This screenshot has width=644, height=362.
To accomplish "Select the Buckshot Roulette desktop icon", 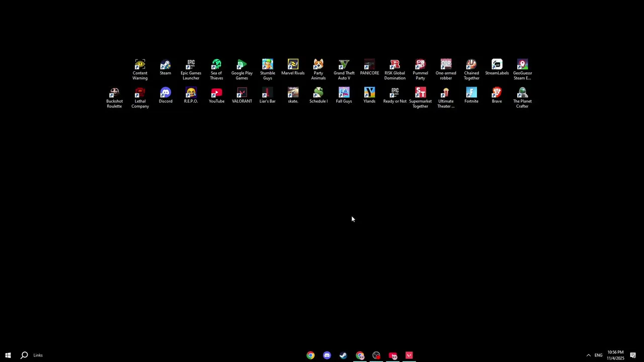I will pyautogui.click(x=114, y=98).
